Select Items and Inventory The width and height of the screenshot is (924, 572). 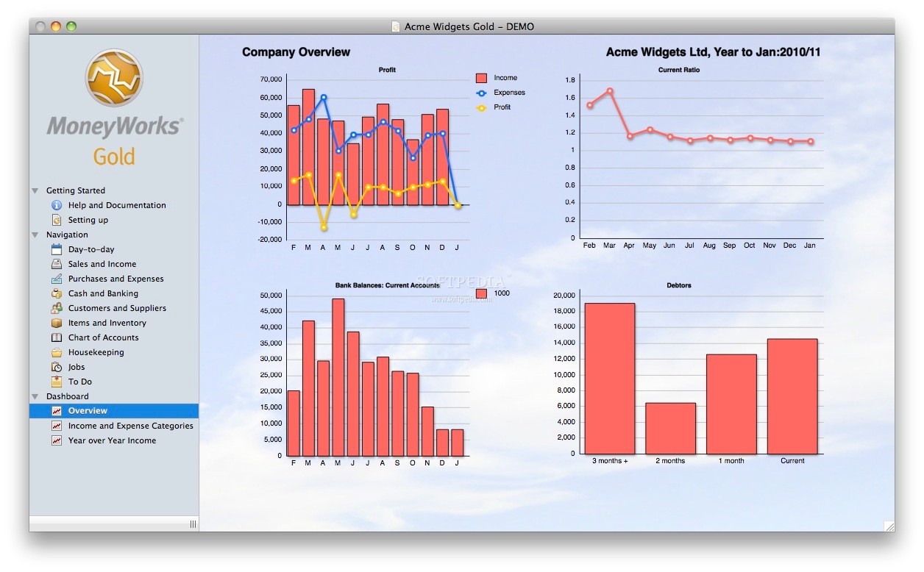point(107,323)
